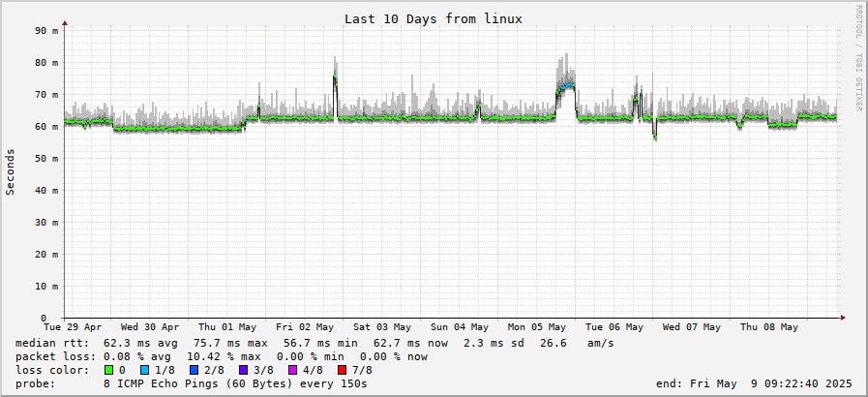Click the '0.00 % now' packet loss value

point(394,356)
